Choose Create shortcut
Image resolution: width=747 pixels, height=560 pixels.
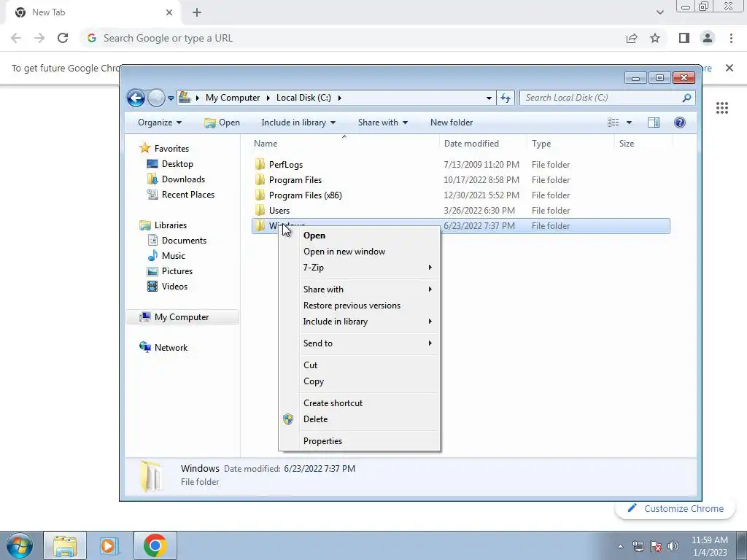click(x=359, y=403)
